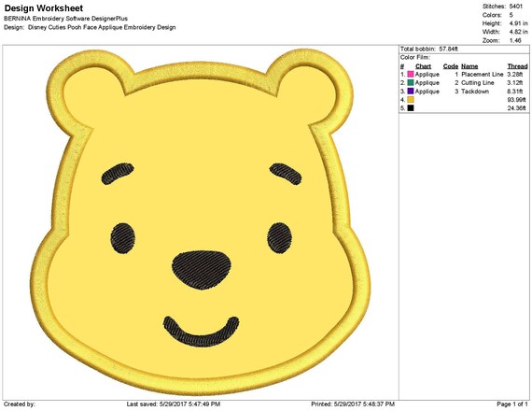The image size is (532, 411).
Task: Click the embroidered smiling mouth
Action: 201,332
